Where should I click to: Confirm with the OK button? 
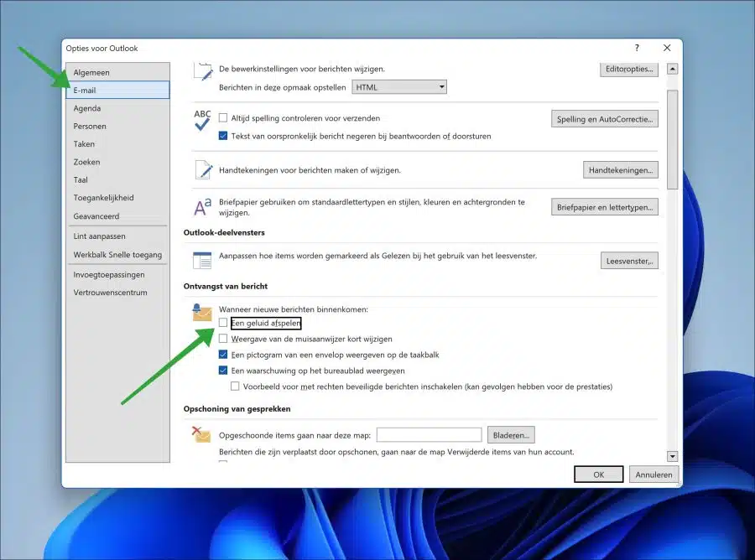click(598, 474)
